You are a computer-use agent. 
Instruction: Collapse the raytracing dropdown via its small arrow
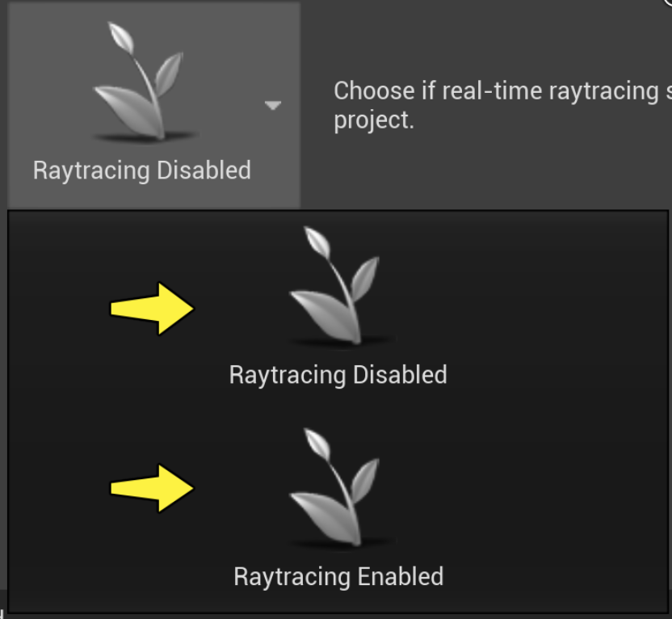pyautogui.click(x=273, y=105)
